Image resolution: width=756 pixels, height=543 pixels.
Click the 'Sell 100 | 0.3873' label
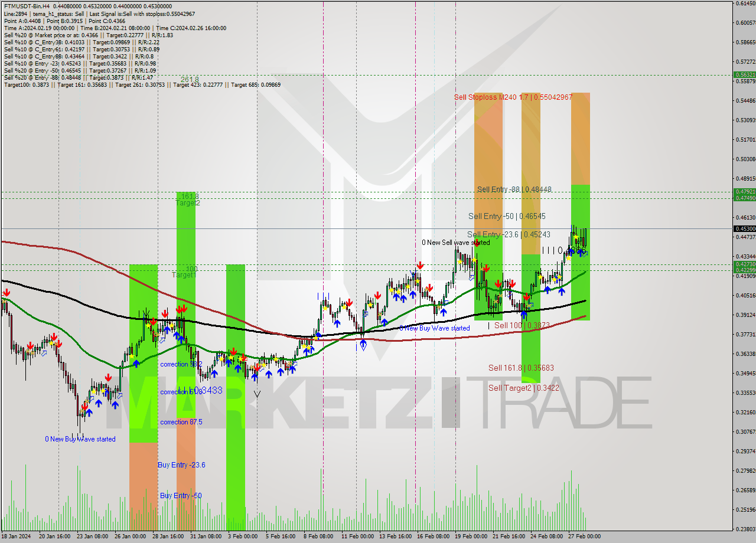coord(522,325)
